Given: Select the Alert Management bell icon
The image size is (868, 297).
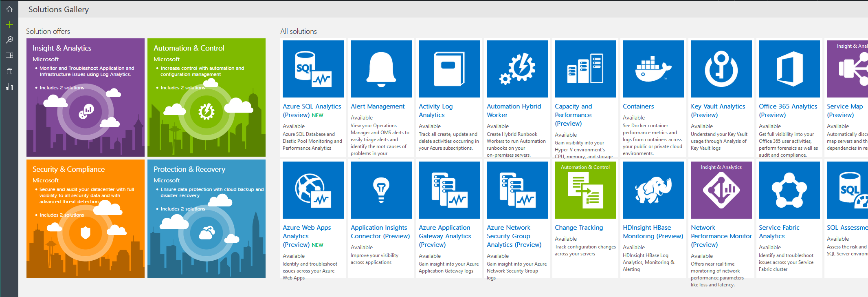Looking at the screenshot, I should pyautogui.click(x=381, y=69).
